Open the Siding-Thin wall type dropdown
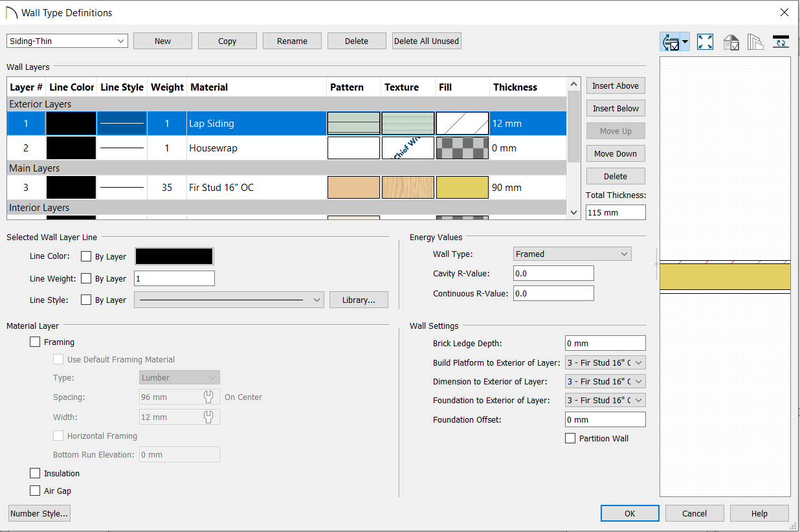 [x=67, y=41]
